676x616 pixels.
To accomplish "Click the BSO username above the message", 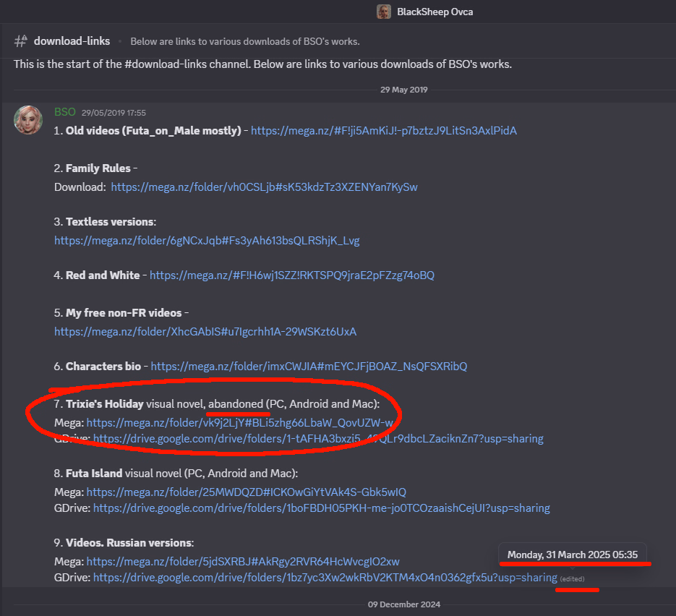I will coord(65,112).
